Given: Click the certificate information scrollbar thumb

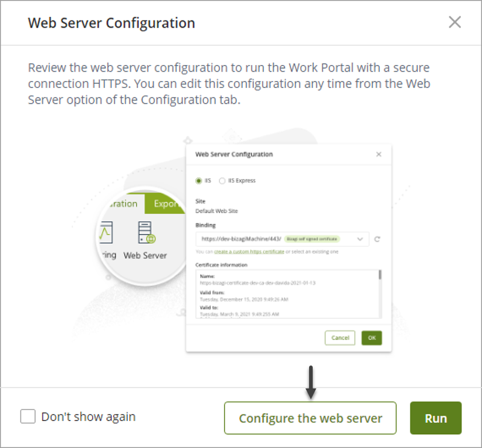Looking at the screenshot, I should [x=380, y=275].
